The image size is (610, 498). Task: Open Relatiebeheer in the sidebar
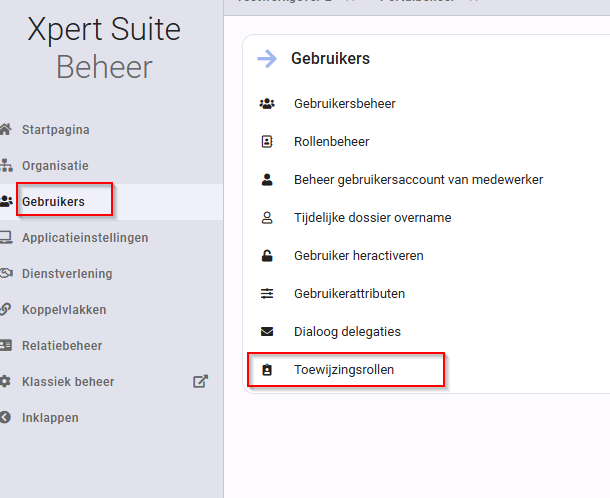pyautogui.click(x=62, y=345)
